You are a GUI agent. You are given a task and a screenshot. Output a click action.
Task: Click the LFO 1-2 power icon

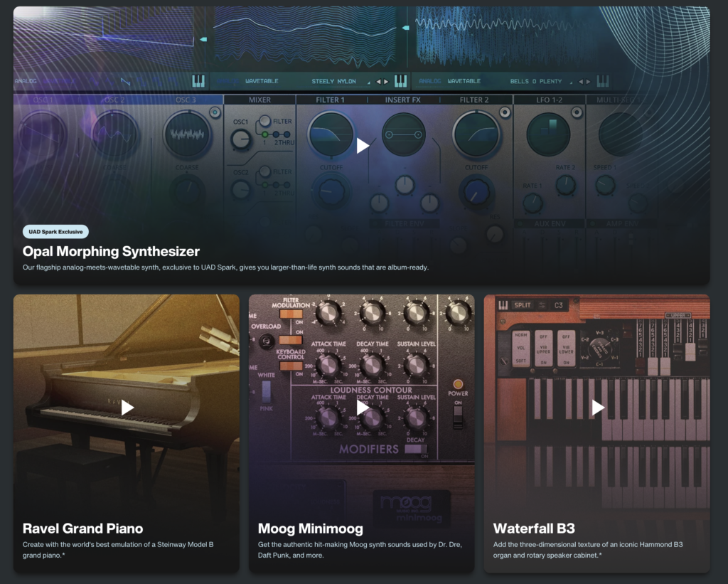(577, 112)
